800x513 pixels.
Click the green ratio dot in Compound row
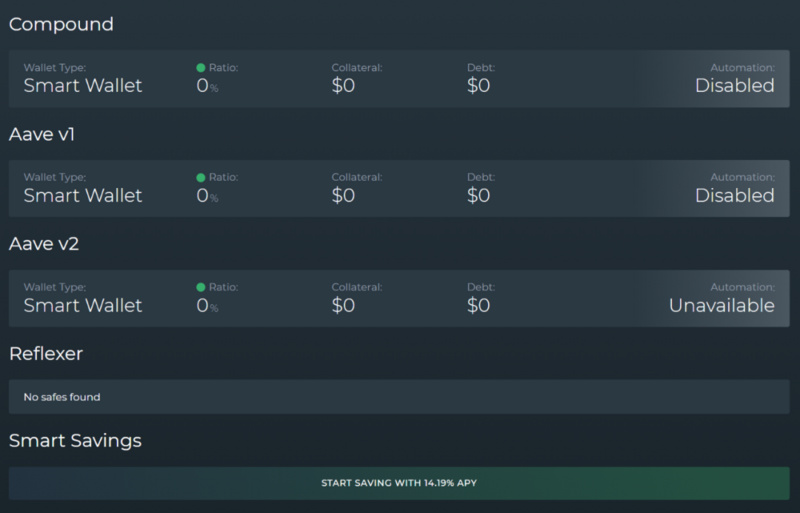click(x=201, y=68)
